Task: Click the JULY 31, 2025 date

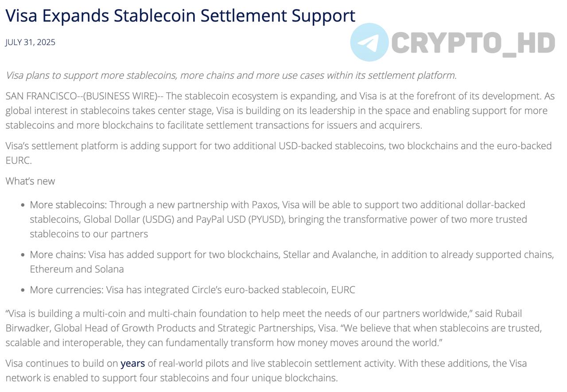Action: (31, 42)
